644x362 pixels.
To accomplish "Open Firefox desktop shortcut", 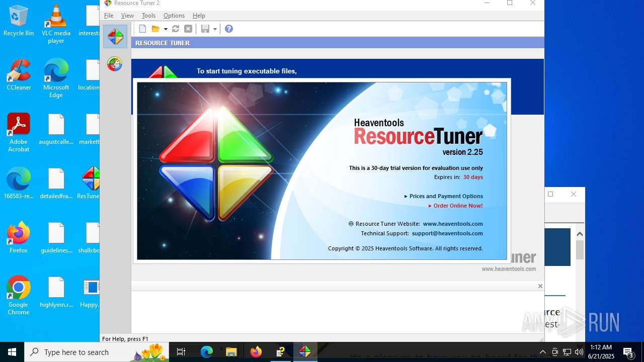I will tap(19, 238).
